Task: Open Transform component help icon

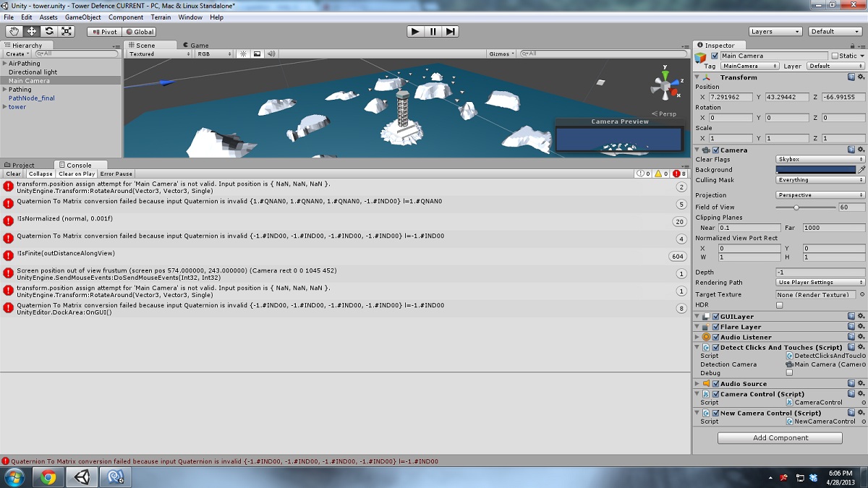Action: click(x=851, y=77)
